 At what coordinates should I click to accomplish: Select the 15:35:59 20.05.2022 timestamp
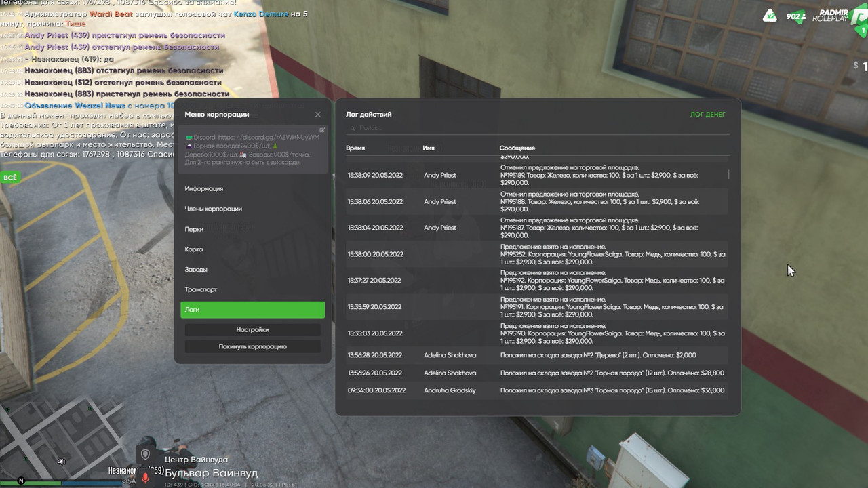click(375, 307)
